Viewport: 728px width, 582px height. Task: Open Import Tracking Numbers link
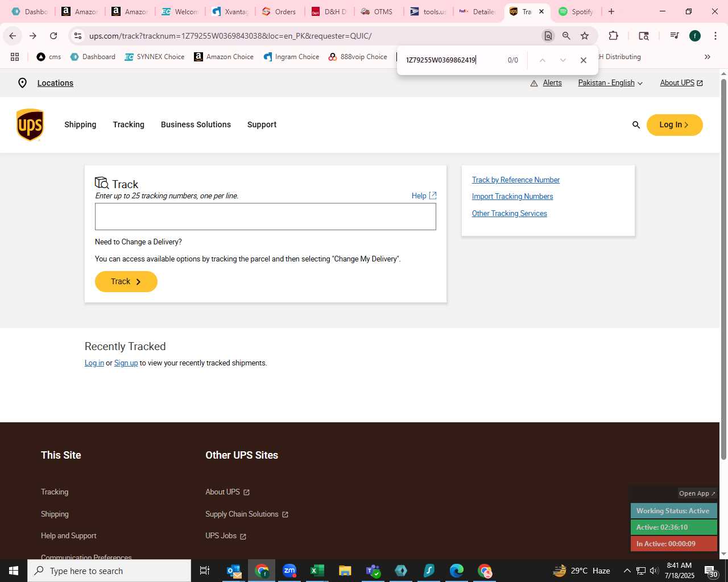pos(512,197)
